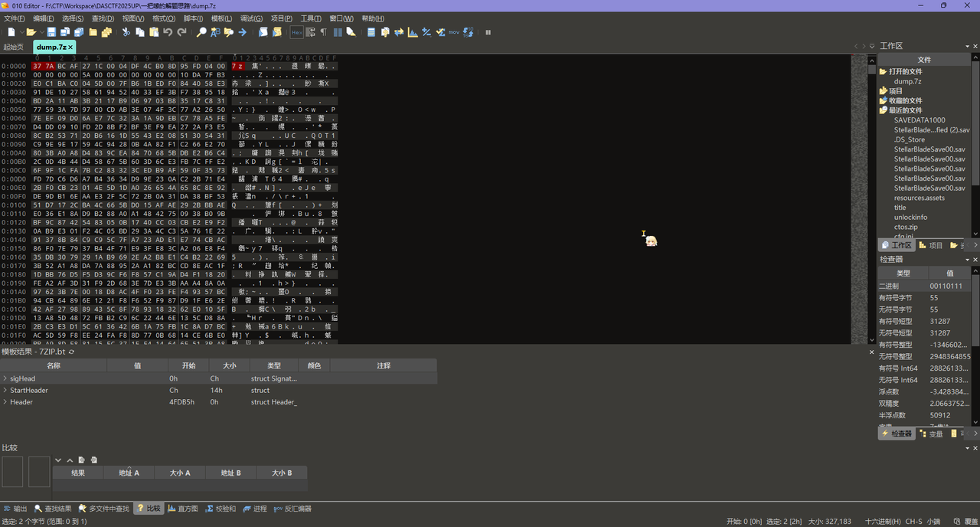Click the Paste clipboard icon

(154, 32)
